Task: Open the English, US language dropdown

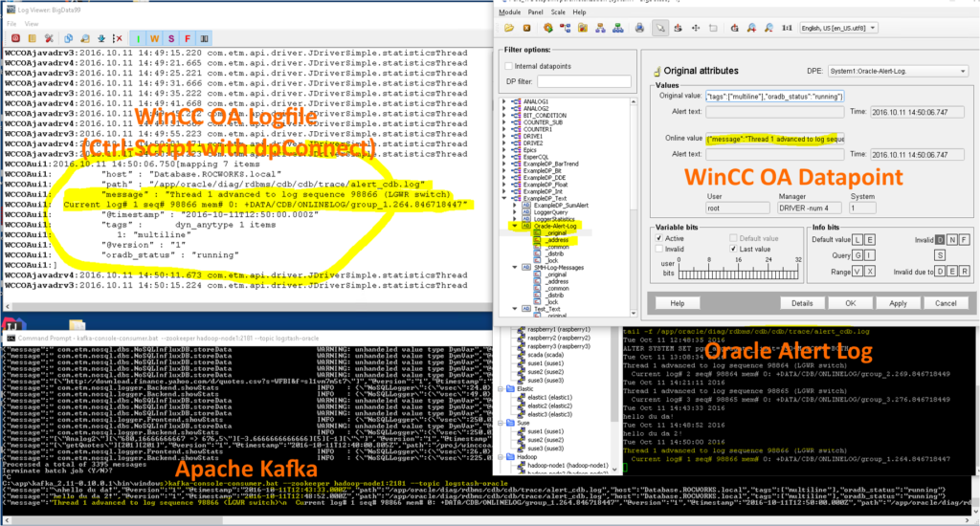Action: point(838,28)
